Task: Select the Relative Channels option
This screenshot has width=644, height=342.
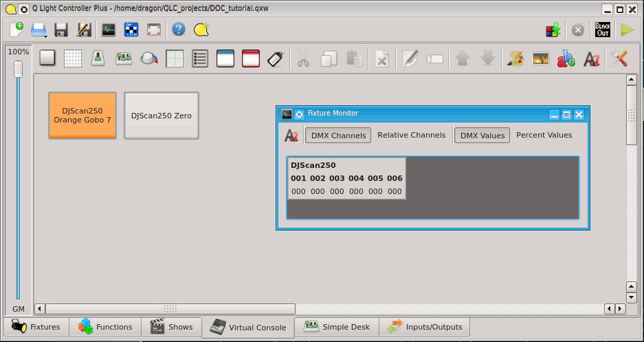Action: click(412, 135)
